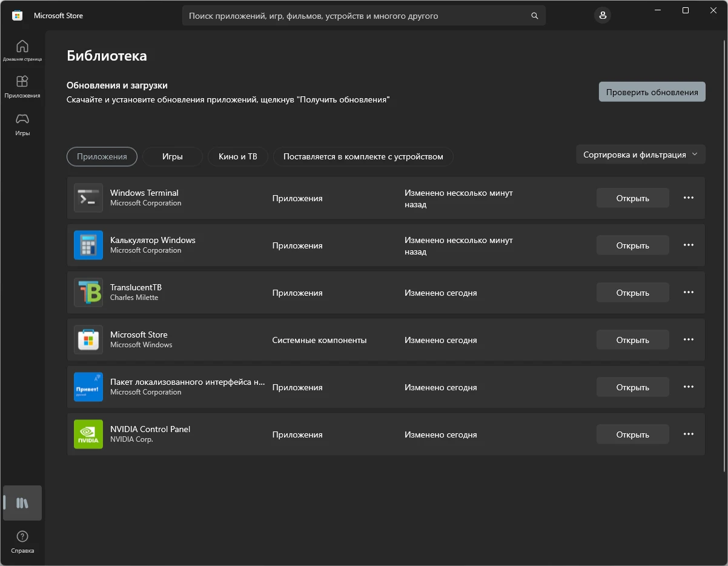Click Открыть for NVIDIA Control Panel
The height and width of the screenshot is (566, 728).
[x=632, y=434]
